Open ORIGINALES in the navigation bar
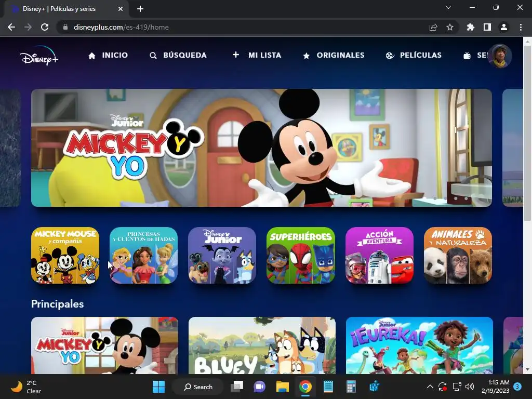532x399 pixels. click(334, 55)
